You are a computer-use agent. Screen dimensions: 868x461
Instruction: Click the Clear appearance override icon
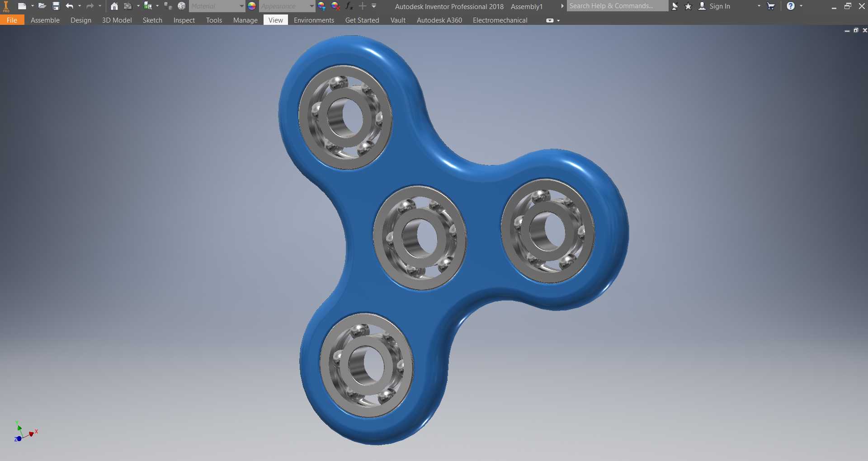point(335,6)
